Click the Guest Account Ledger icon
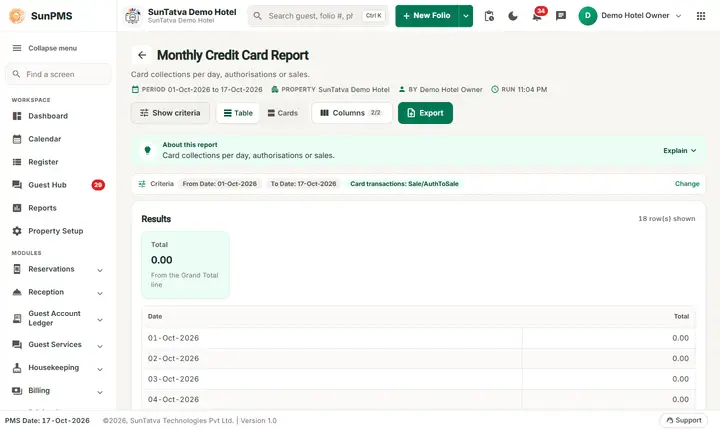 (x=17, y=318)
